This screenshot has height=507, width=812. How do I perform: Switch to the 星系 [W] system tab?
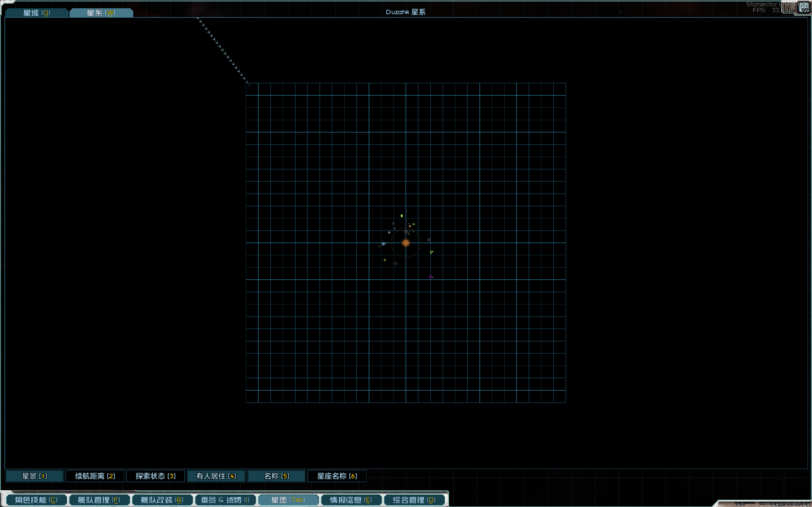pyautogui.click(x=101, y=13)
